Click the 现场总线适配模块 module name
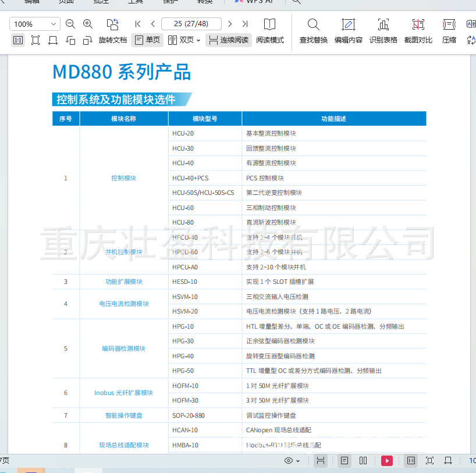Image resolution: width=476 pixels, height=473 pixels. coord(124,446)
